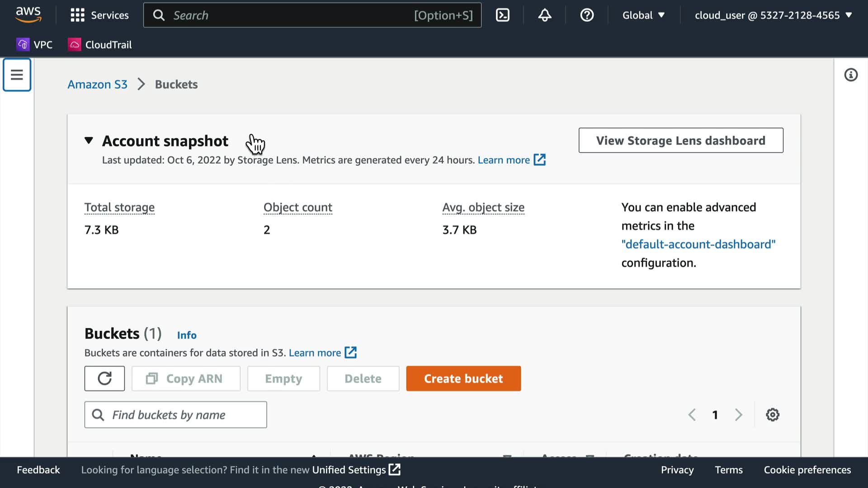Open the default-account-dashboard link

click(x=698, y=244)
